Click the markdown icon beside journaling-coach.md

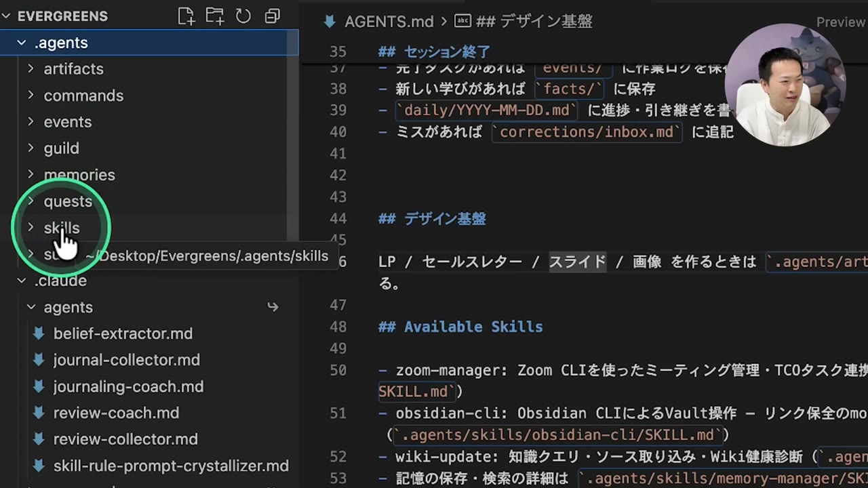click(39, 386)
